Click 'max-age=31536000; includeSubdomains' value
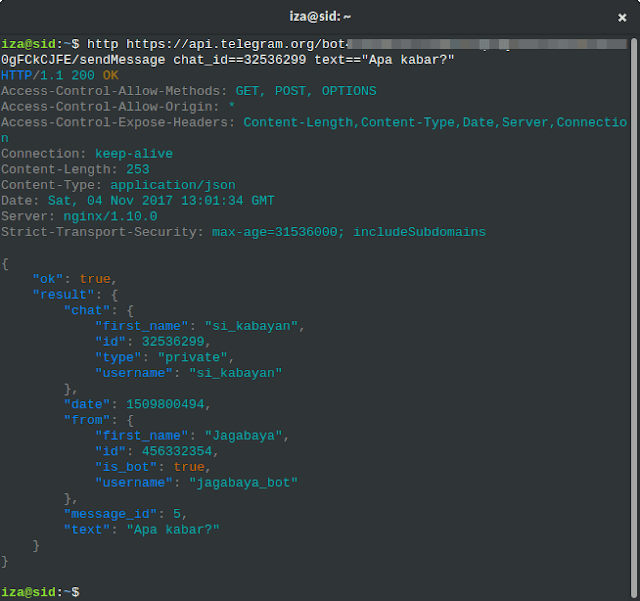This screenshot has width=640, height=601. pyautogui.click(x=349, y=232)
